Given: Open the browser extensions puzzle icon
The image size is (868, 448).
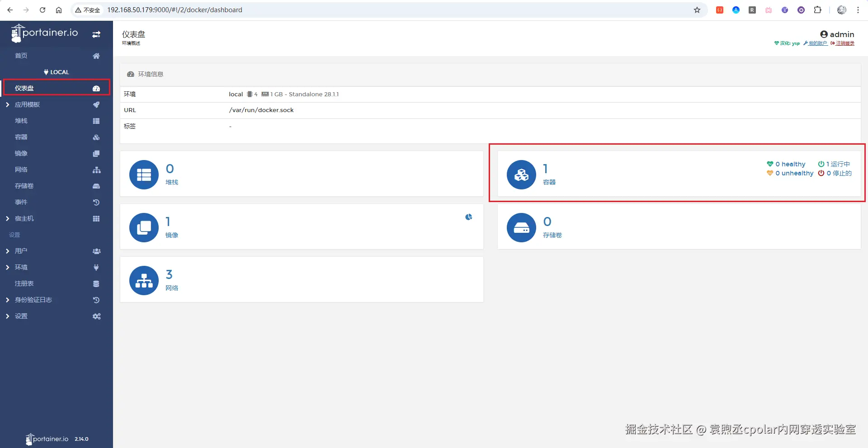Looking at the screenshot, I should 817,10.
